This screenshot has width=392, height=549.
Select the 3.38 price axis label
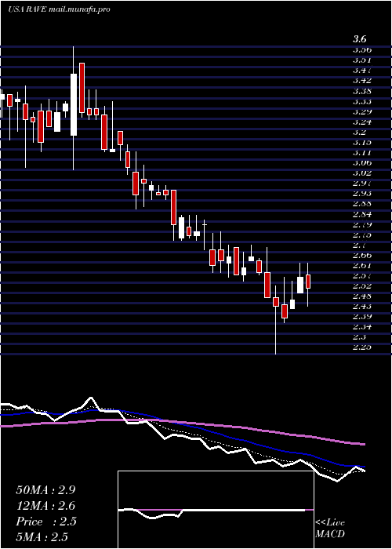(x=362, y=91)
